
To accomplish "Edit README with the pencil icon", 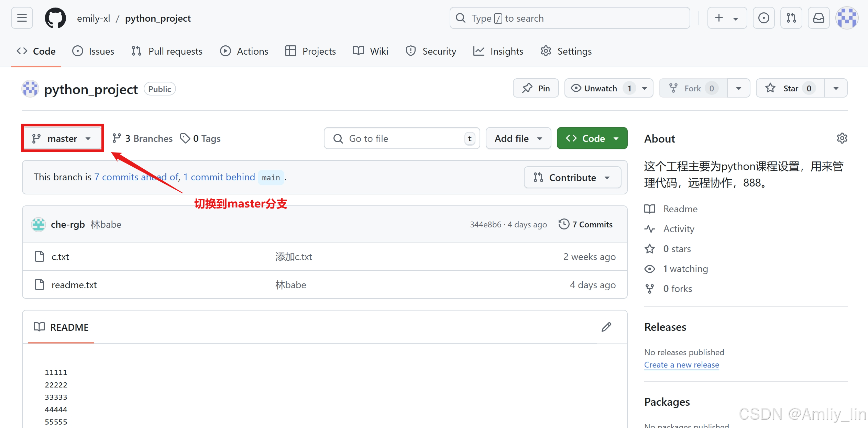I will (x=606, y=327).
